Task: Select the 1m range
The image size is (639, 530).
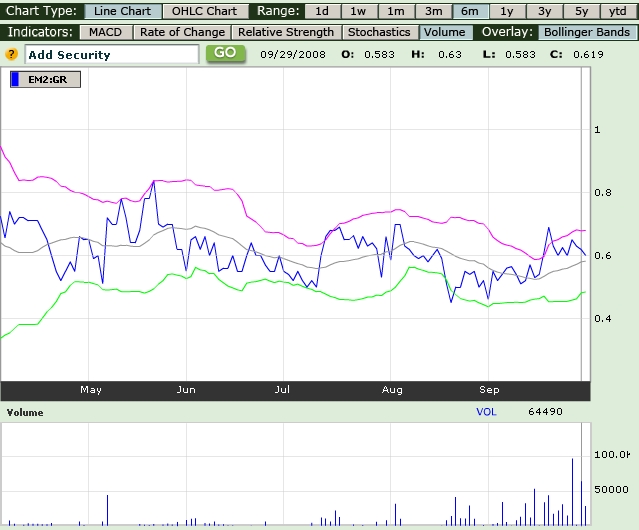Action: click(396, 11)
